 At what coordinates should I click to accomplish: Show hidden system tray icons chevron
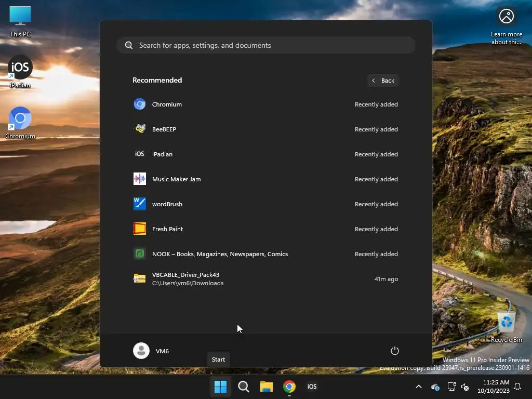419,387
